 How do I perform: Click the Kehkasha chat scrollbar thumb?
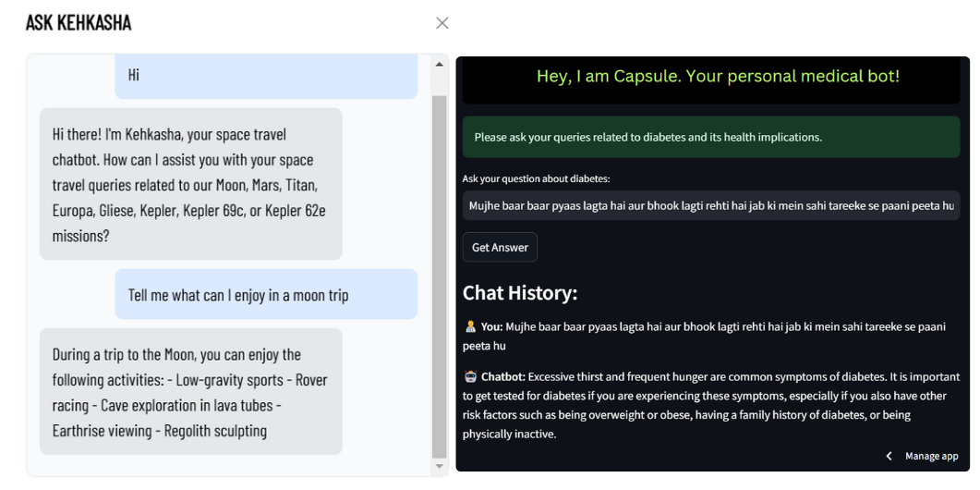click(x=439, y=276)
